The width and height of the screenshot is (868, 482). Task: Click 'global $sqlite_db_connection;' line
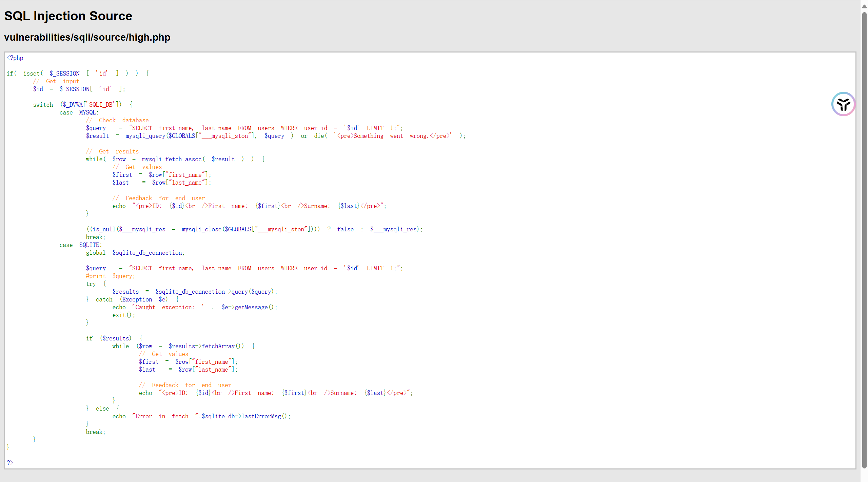click(x=135, y=253)
